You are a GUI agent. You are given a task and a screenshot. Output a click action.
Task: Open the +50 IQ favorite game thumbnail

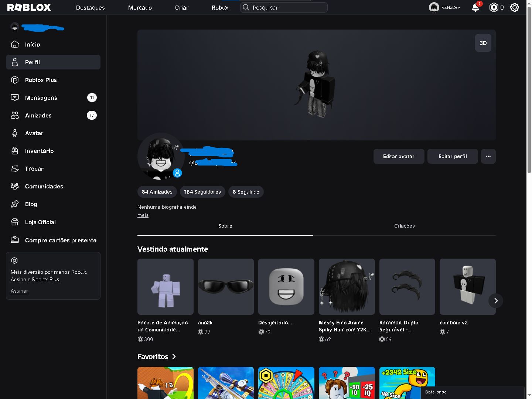click(x=347, y=383)
